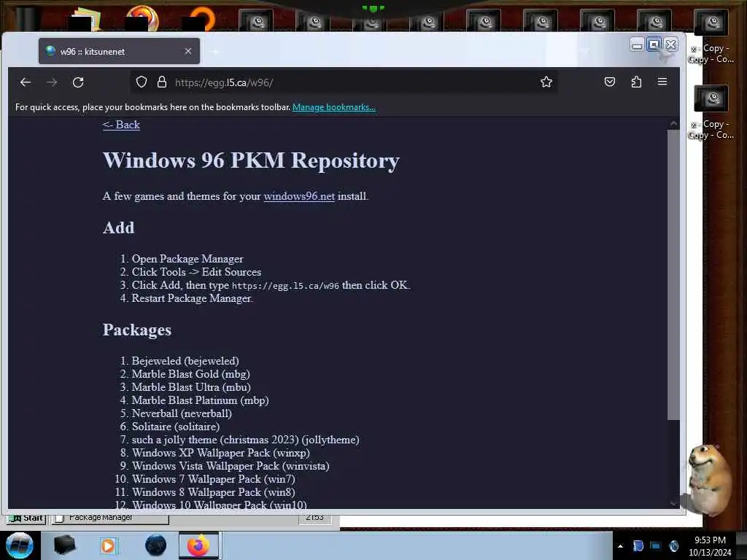Click the monitor tray icon
This screenshot has height=560, width=747.
pyautogui.click(x=656, y=546)
